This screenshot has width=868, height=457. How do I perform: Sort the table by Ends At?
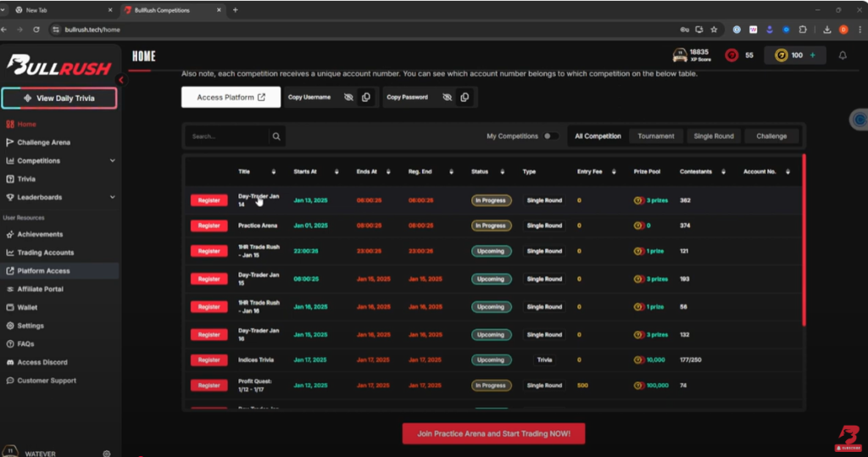[x=388, y=172]
